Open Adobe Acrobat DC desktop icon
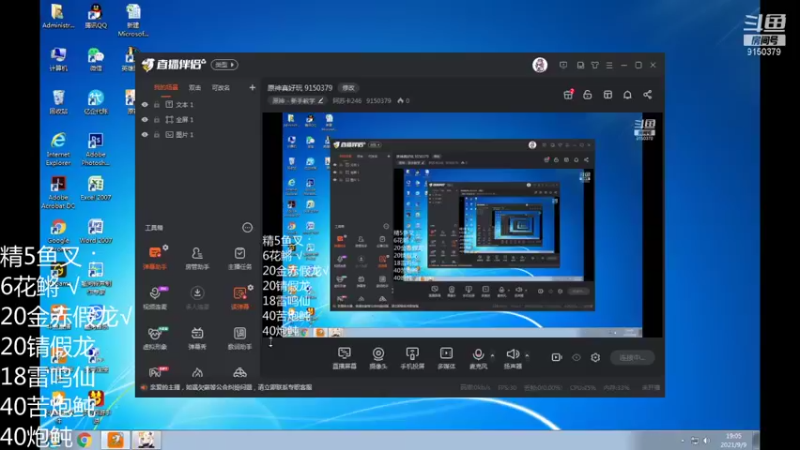 (58, 192)
